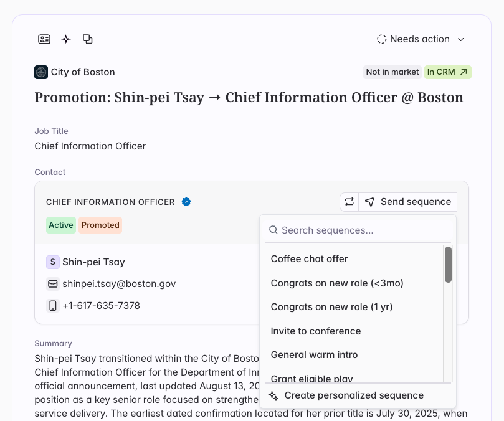The image size is (504, 421).
Task: Click the Send sequence button
Action: [408, 202]
